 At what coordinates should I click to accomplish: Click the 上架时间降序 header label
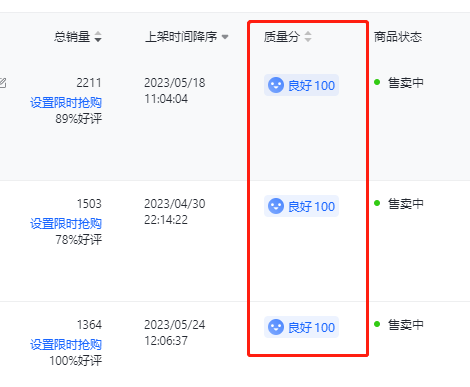pos(181,37)
